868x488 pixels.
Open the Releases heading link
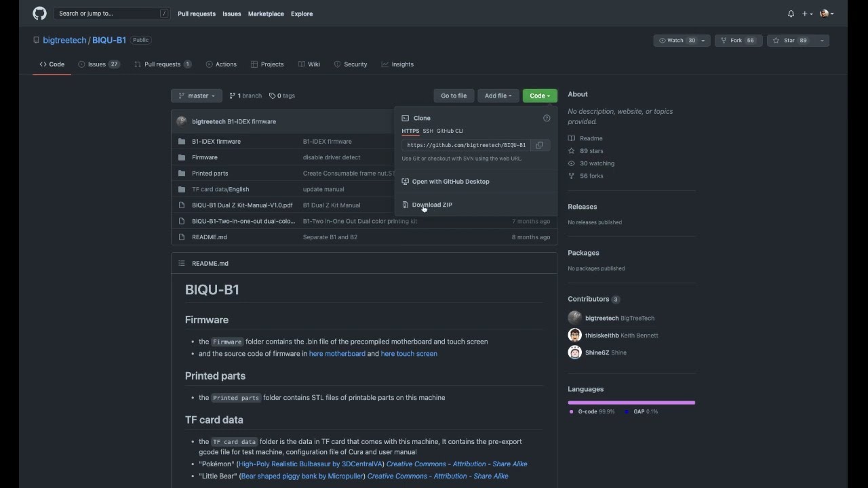pos(583,207)
